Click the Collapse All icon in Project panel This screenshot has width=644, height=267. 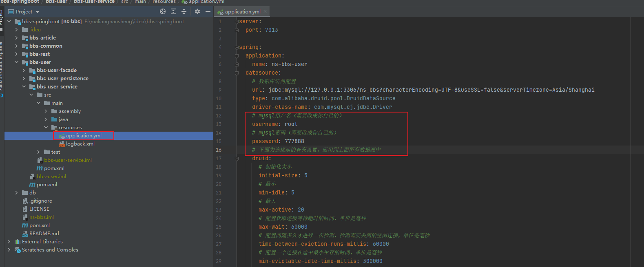point(184,11)
